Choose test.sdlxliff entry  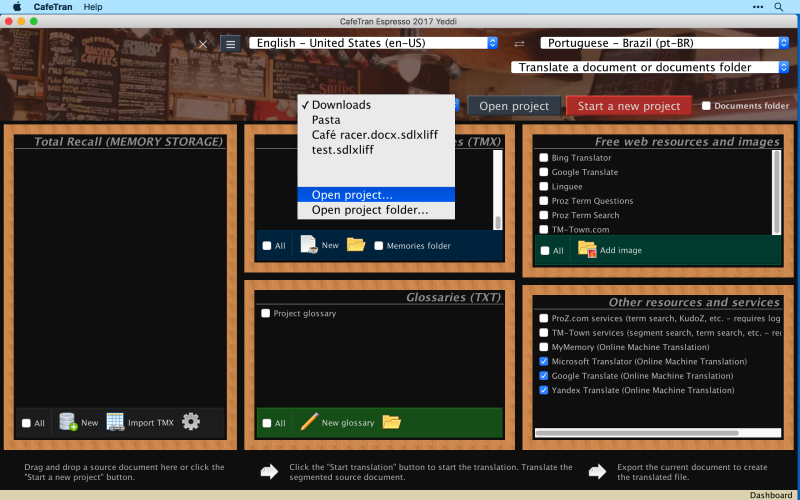(x=376, y=149)
